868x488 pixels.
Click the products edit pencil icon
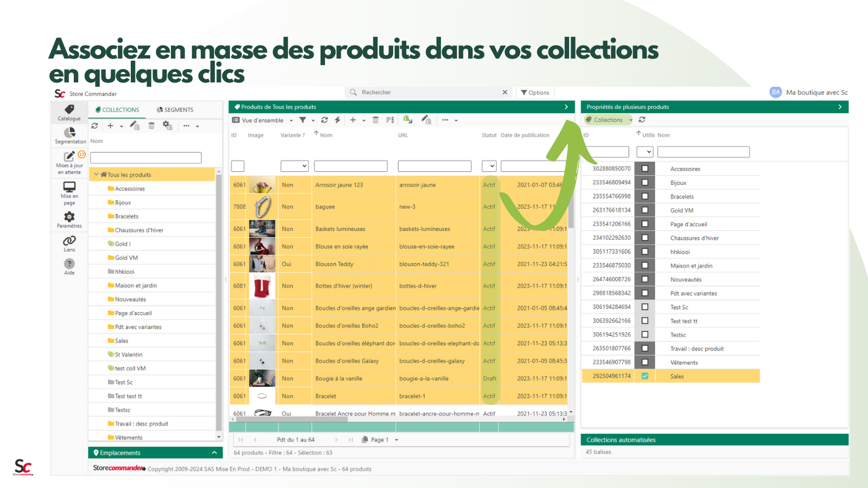[x=426, y=119]
